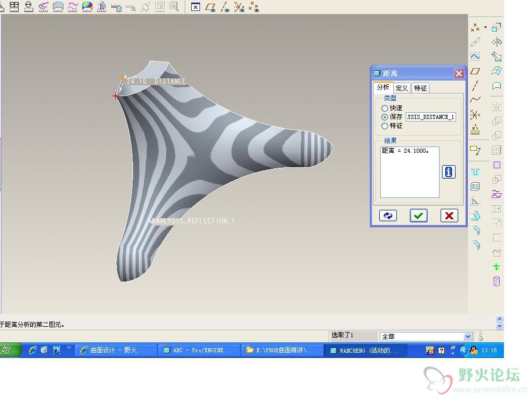This screenshot has width=532, height=399.
Task: Select the 特征 radio option
Action: 392,126
